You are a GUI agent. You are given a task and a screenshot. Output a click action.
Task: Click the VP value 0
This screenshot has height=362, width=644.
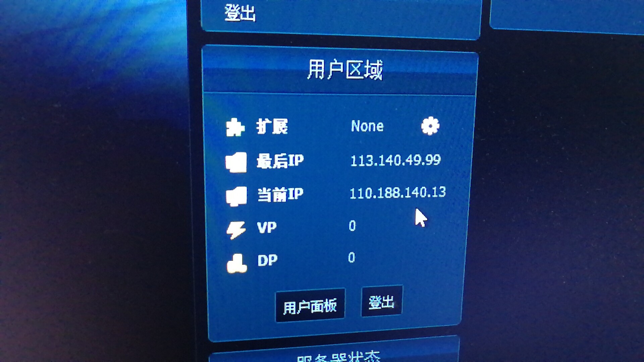pos(352,226)
